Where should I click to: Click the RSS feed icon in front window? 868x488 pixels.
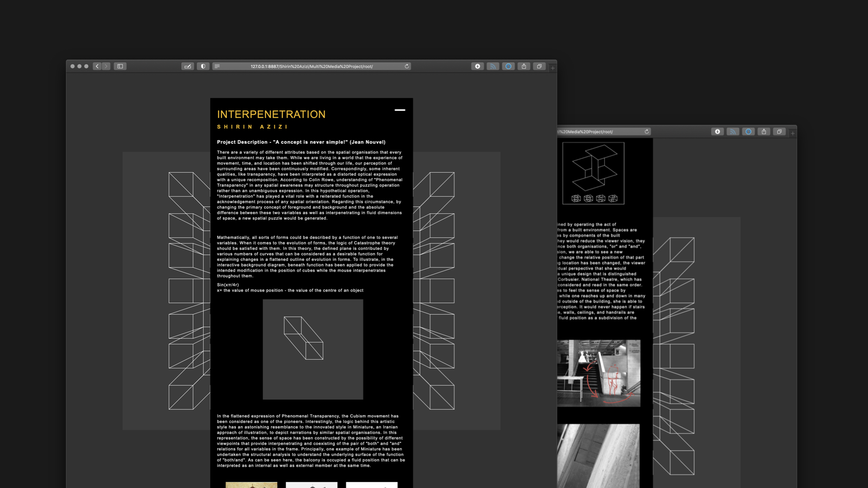click(493, 66)
